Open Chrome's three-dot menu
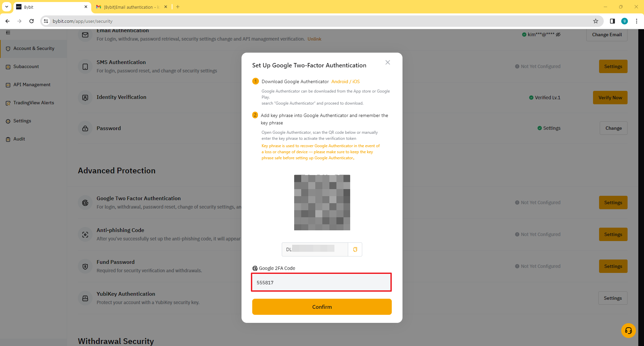Screen dimensions: 644x346 coord(636,21)
